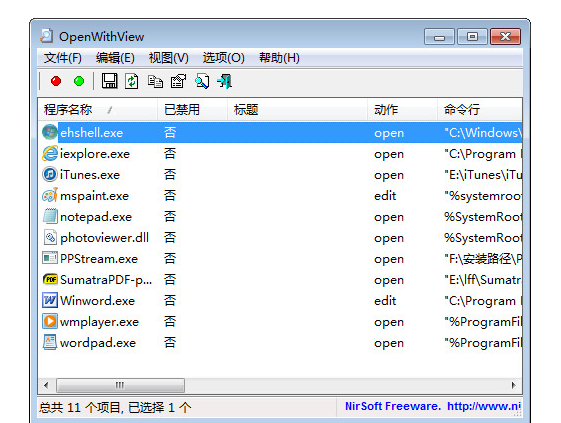Click the find magnifier toolbar icon

pos(202,81)
